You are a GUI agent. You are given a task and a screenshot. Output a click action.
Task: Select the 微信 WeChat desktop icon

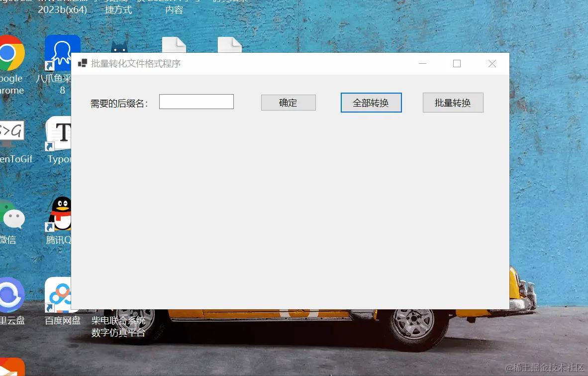click(12, 215)
